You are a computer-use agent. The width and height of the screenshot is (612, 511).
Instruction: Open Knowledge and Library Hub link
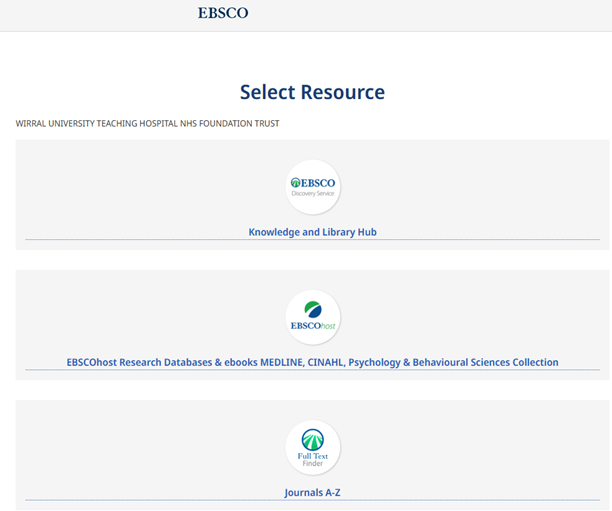313,232
